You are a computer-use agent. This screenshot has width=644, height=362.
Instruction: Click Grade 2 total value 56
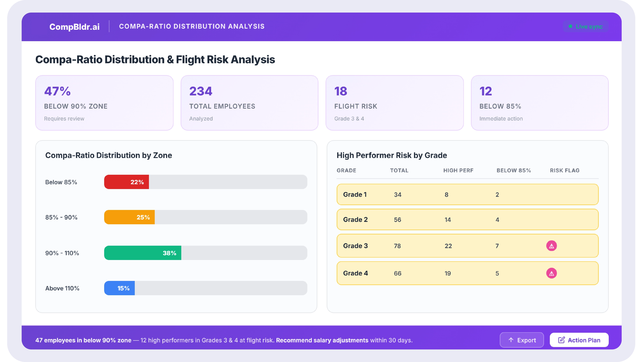pyautogui.click(x=397, y=220)
